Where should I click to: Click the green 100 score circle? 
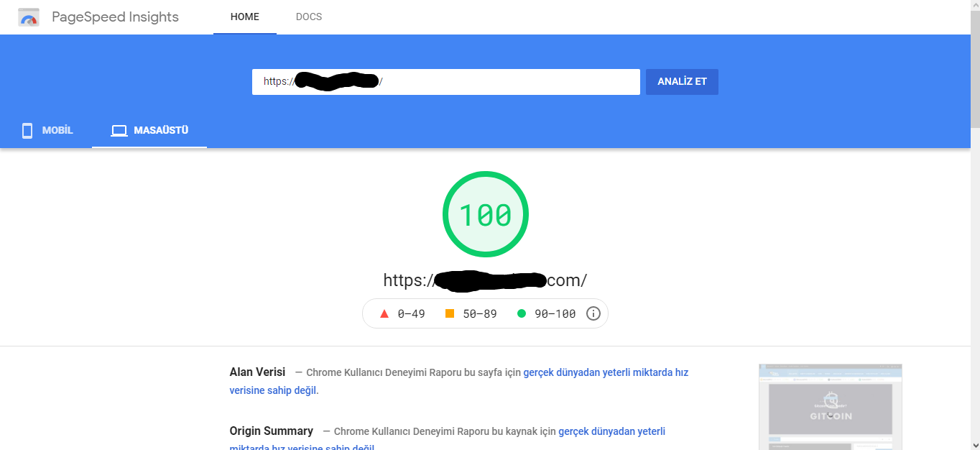486,214
